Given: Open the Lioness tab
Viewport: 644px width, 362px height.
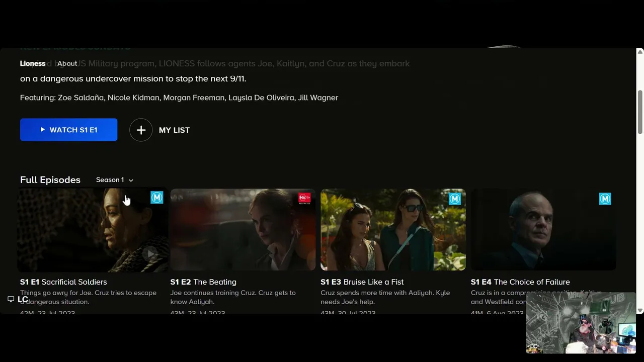Looking at the screenshot, I should 33,63.
